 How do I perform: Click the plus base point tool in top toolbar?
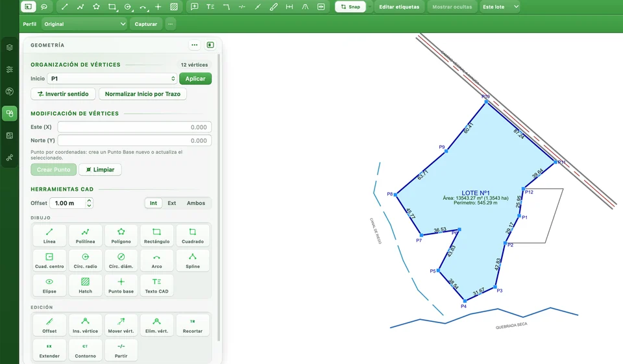[158, 6]
